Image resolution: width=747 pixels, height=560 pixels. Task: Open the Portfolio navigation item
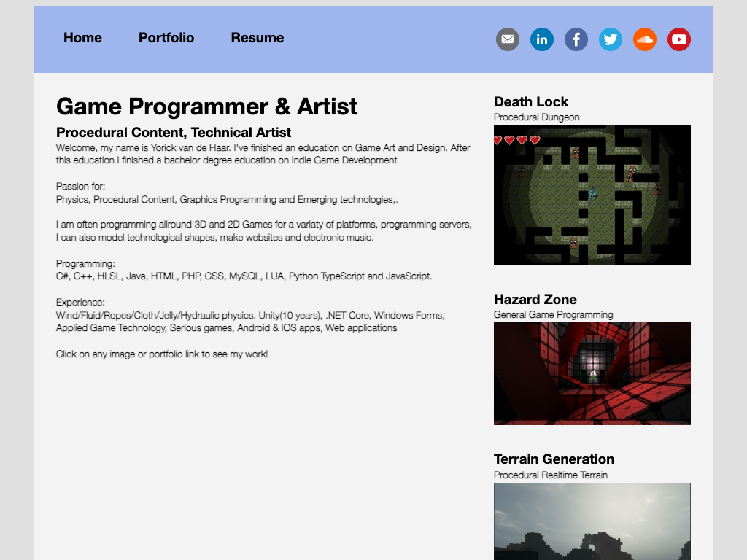click(x=166, y=38)
